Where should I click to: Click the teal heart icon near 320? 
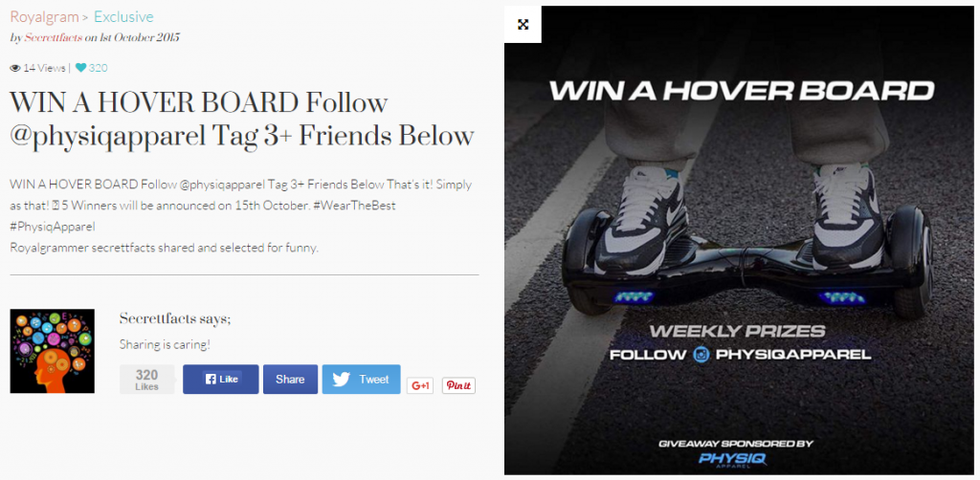[x=80, y=68]
